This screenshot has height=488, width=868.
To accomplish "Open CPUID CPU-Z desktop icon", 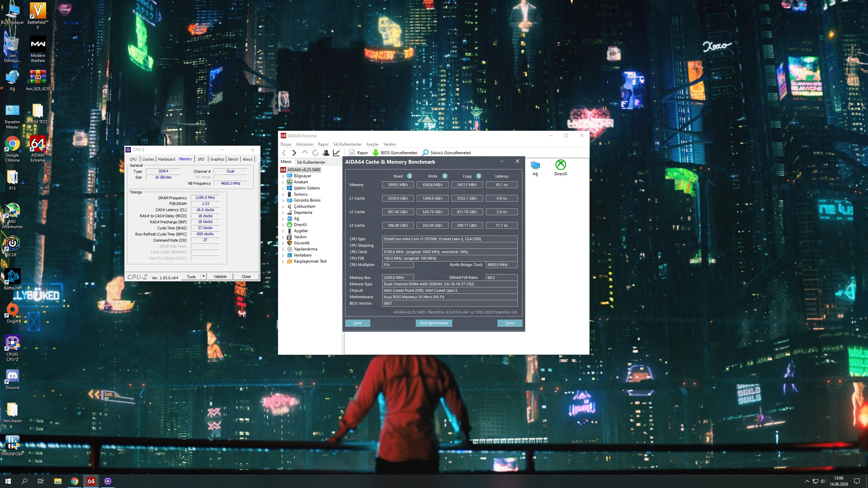I will click(x=13, y=348).
